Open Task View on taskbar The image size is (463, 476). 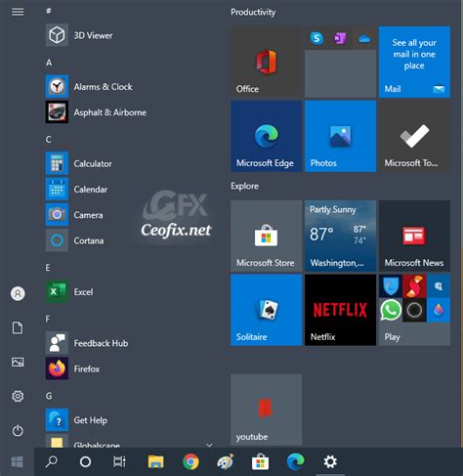click(x=119, y=461)
